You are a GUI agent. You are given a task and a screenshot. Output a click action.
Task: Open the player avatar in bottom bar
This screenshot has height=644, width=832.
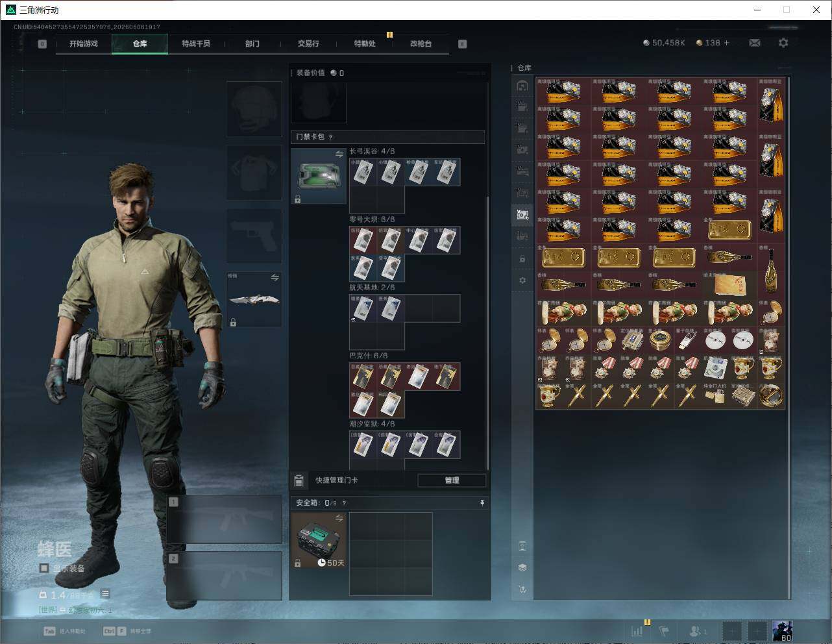782,631
